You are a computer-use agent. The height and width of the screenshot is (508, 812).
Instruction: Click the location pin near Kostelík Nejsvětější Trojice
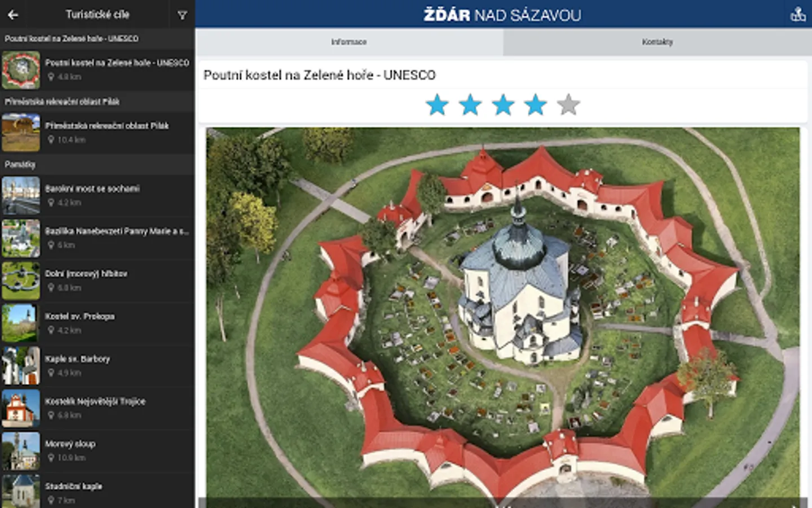51,415
